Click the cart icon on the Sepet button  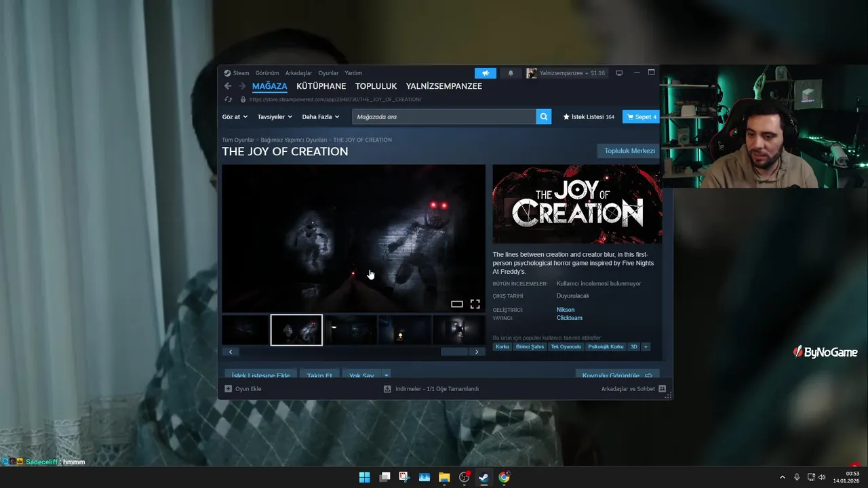point(630,117)
